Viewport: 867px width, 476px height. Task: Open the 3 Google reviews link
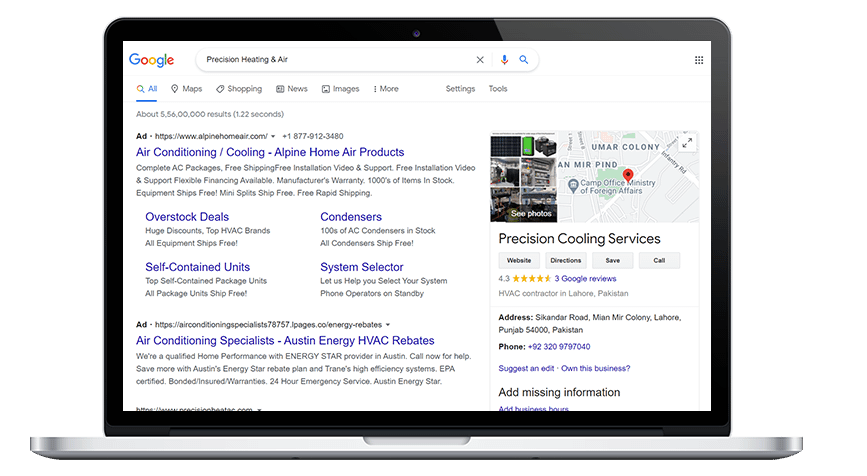[585, 279]
